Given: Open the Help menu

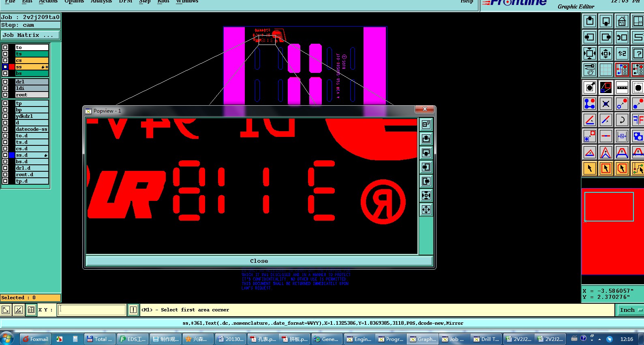Looking at the screenshot, I should [x=467, y=2].
